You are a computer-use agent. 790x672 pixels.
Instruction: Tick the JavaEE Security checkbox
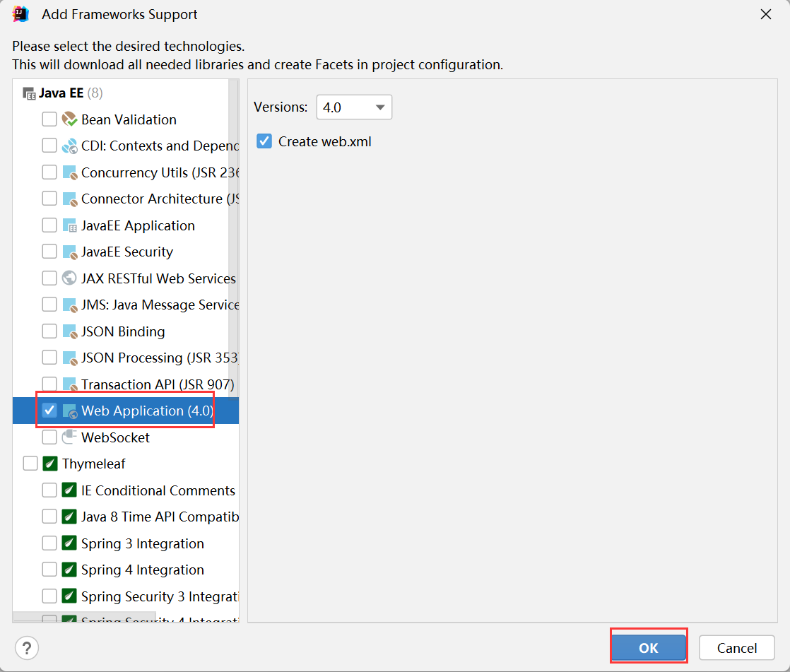click(x=49, y=252)
